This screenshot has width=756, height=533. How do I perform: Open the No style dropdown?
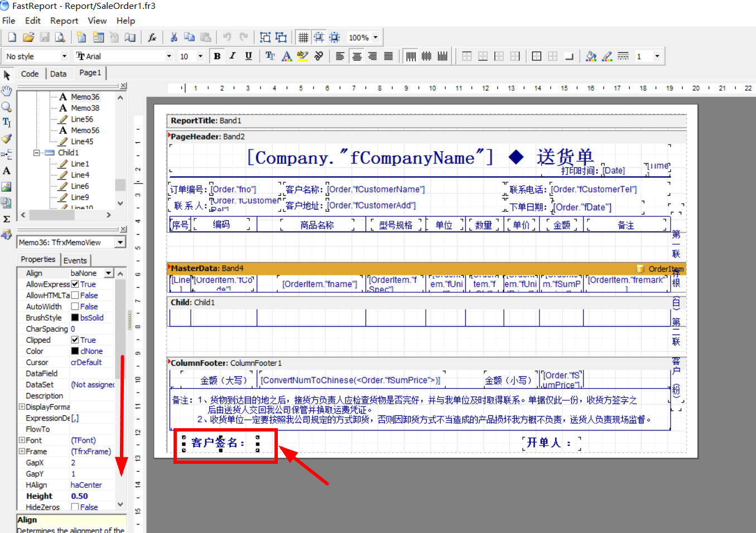[x=64, y=56]
